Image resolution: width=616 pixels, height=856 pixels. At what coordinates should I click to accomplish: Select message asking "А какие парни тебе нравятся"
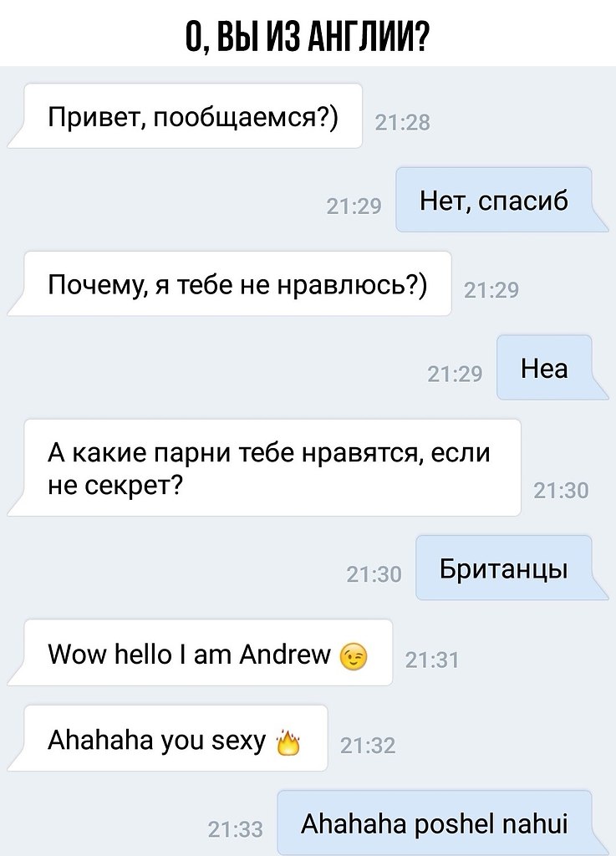272,468
